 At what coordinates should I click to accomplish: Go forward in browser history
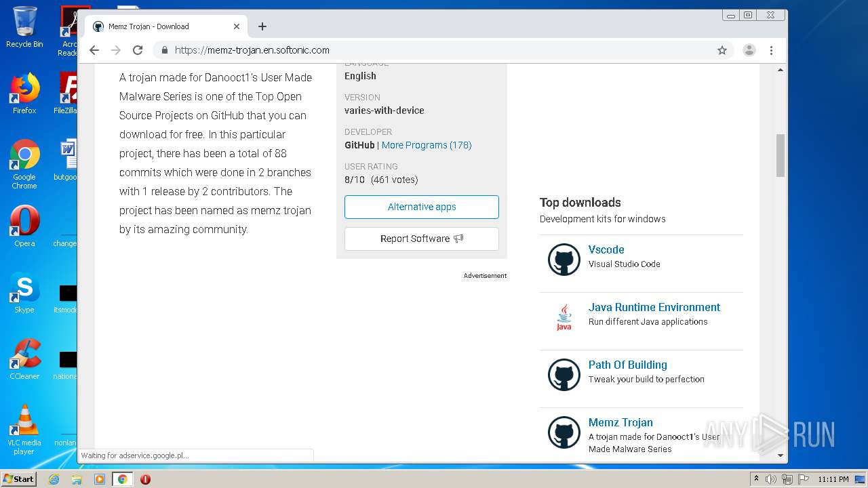pos(116,50)
